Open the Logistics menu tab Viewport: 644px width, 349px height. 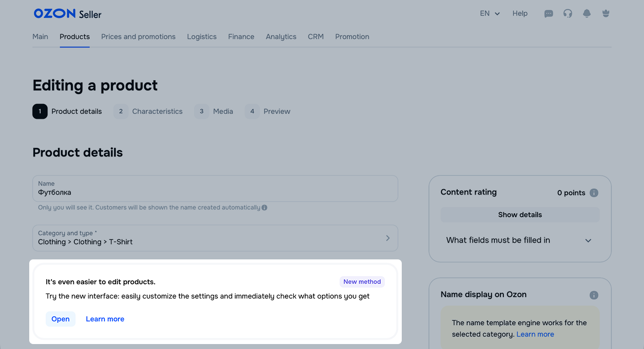(x=202, y=37)
